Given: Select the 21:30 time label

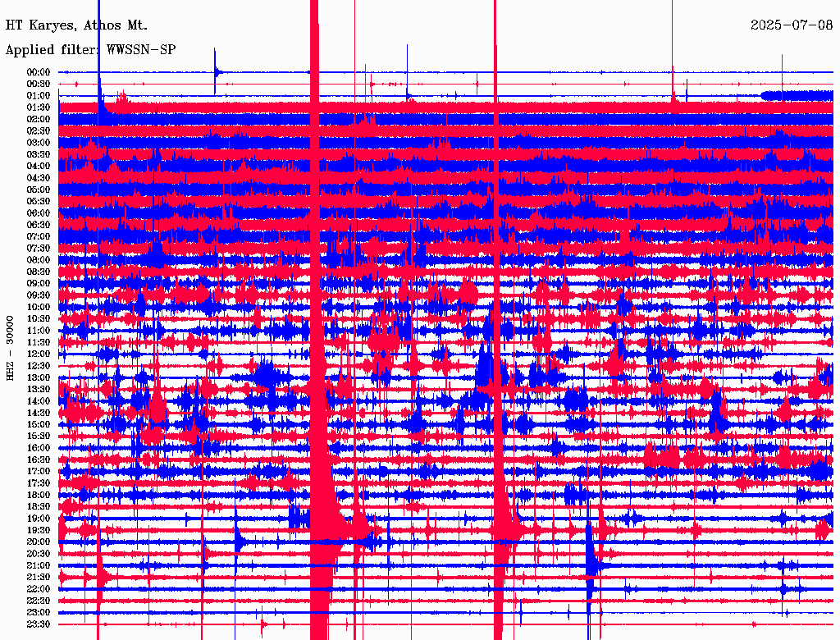Looking at the screenshot, I should (39, 578).
